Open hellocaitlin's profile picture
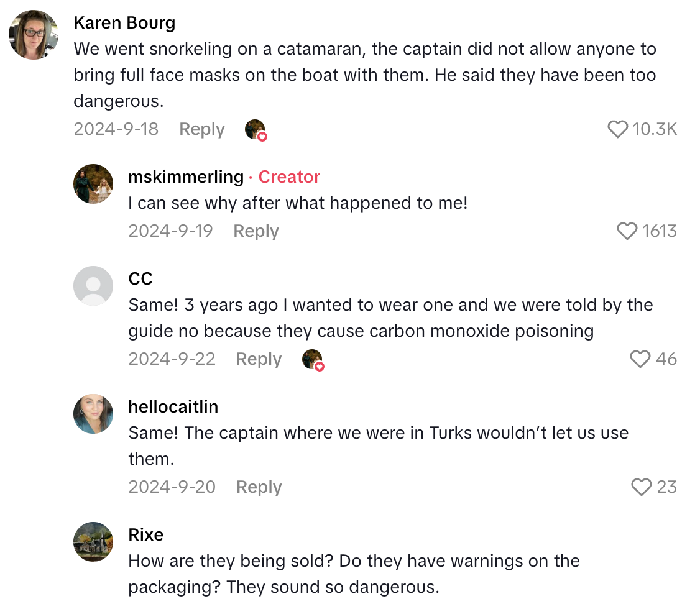The image size is (700, 604). (93, 414)
